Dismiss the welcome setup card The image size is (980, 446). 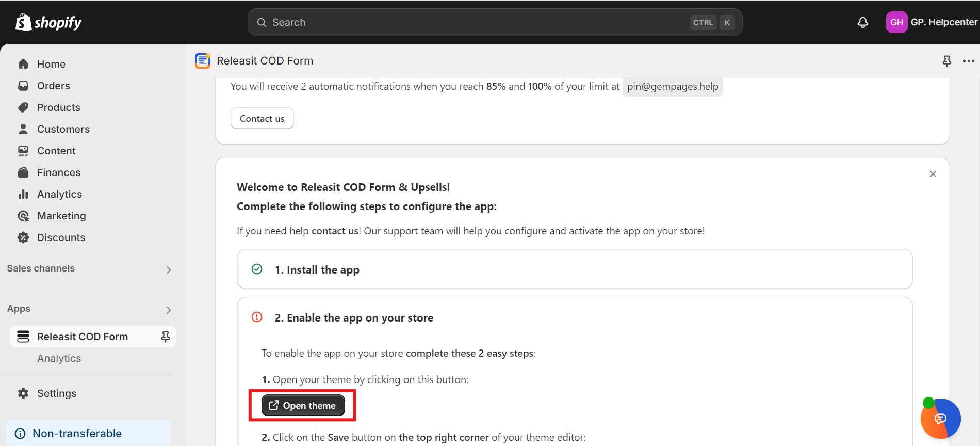pos(933,174)
